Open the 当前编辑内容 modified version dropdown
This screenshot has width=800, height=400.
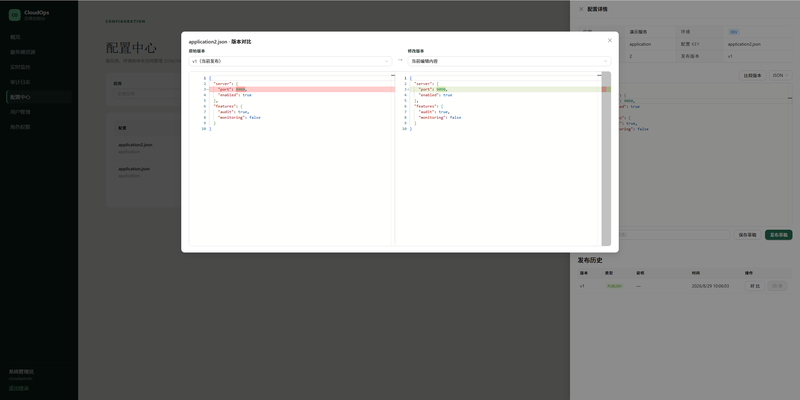[x=509, y=61]
